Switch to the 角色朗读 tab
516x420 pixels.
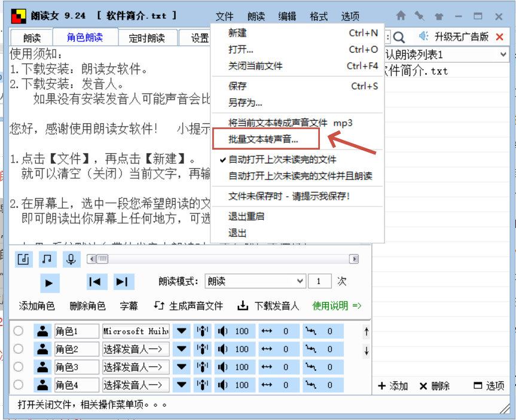tap(85, 37)
